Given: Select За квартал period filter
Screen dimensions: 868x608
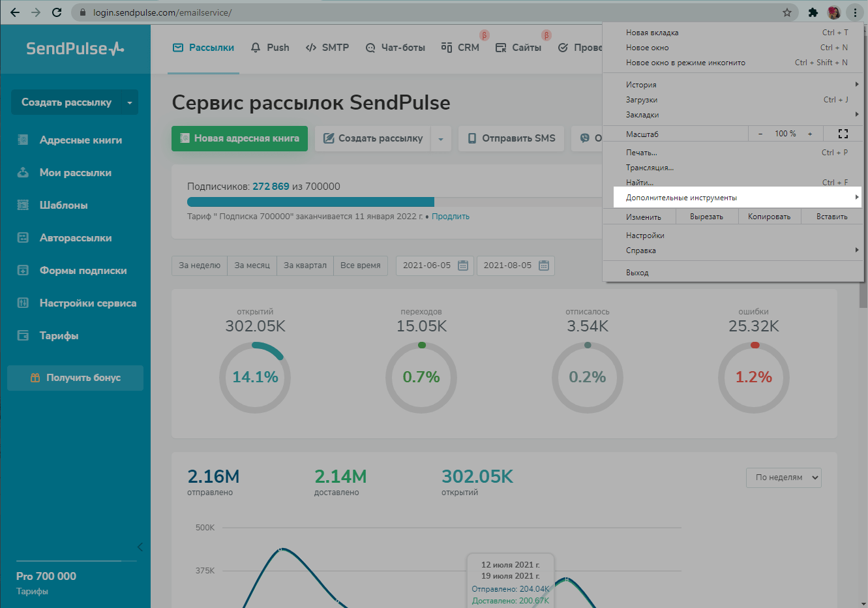Looking at the screenshot, I should [x=305, y=266].
